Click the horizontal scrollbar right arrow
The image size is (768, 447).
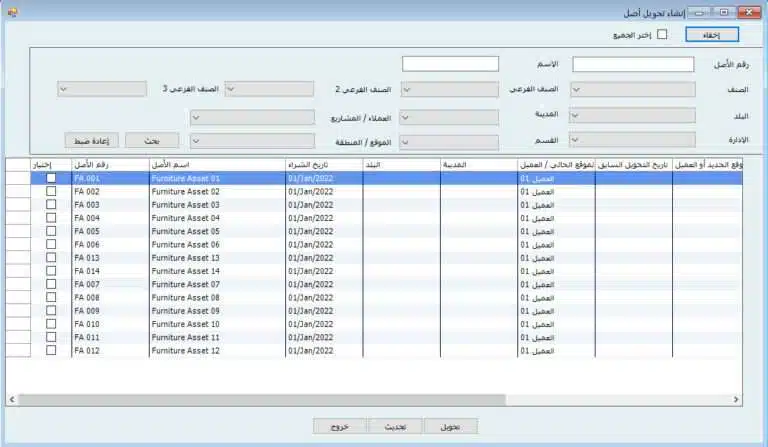click(737, 399)
